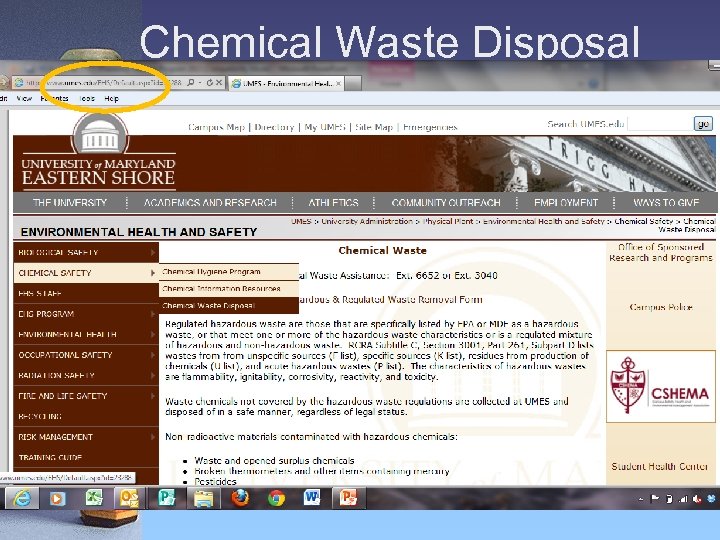Open the Tools menu
This screenshot has height=540, width=720.
tap(87, 98)
